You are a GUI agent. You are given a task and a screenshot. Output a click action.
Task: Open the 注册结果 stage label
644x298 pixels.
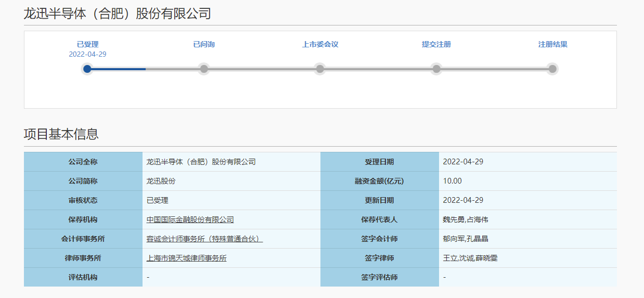point(552,44)
